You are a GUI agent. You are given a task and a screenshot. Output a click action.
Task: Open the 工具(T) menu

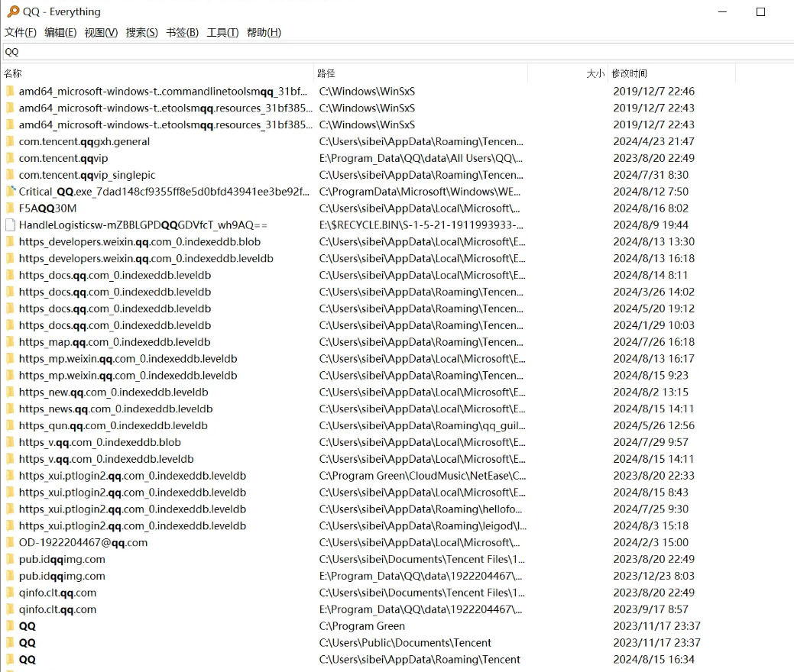pyautogui.click(x=222, y=32)
